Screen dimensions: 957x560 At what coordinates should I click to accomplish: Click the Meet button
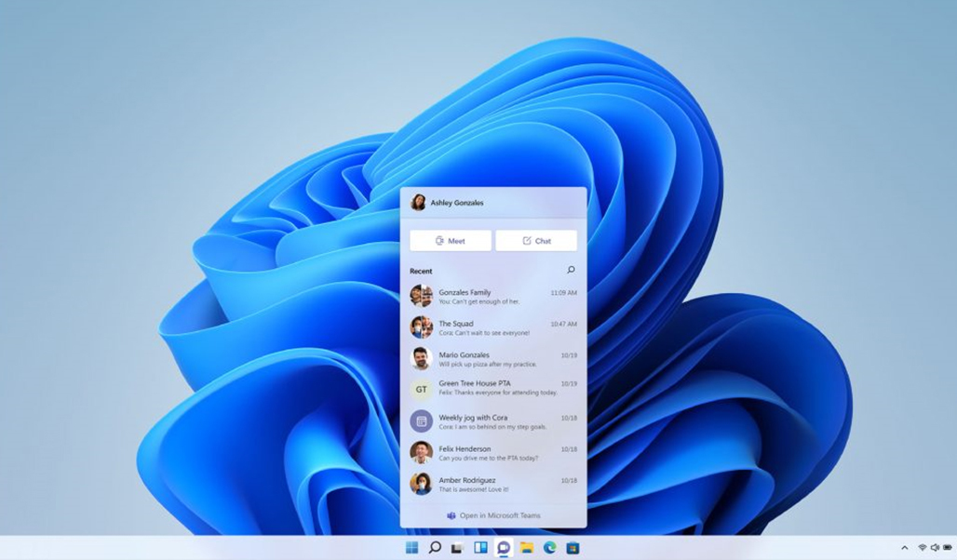(x=451, y=241)
